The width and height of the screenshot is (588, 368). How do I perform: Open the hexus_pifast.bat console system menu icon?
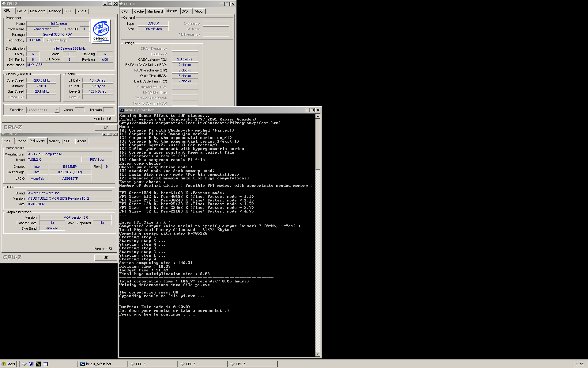tap(122, 110)
